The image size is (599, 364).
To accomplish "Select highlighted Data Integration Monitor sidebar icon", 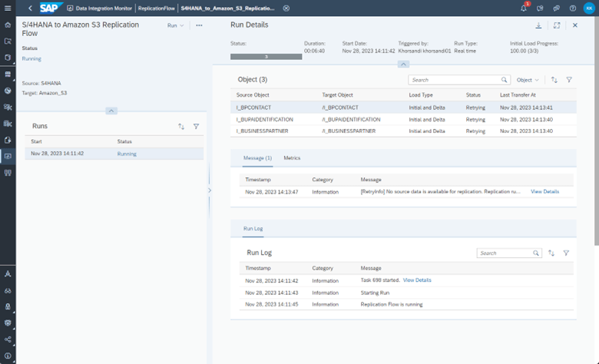I will [8, 156].
